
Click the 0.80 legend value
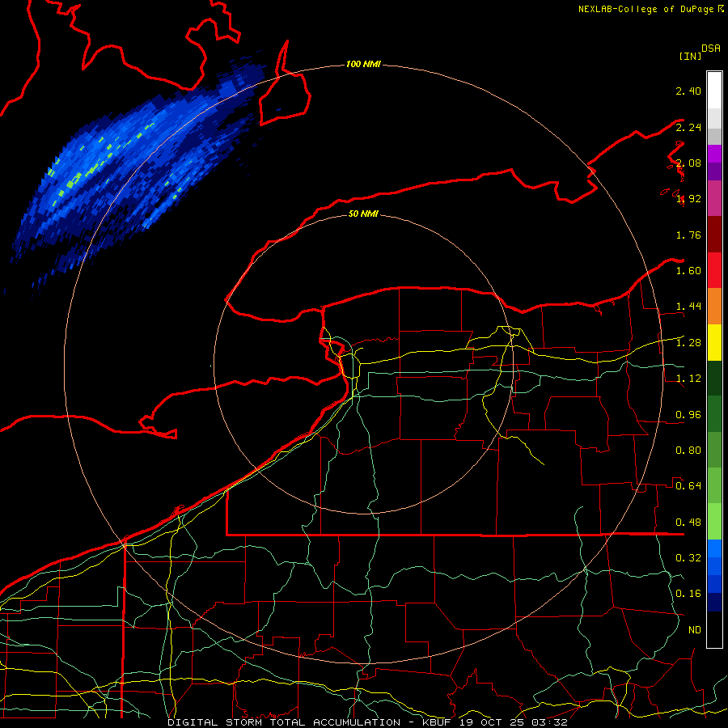688,451
